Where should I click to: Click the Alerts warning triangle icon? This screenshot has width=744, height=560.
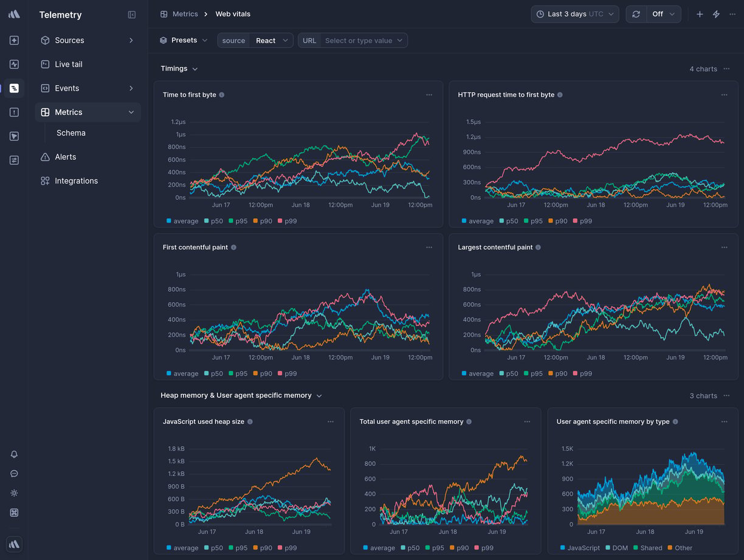pyautogui.click(x=45, y=157)
